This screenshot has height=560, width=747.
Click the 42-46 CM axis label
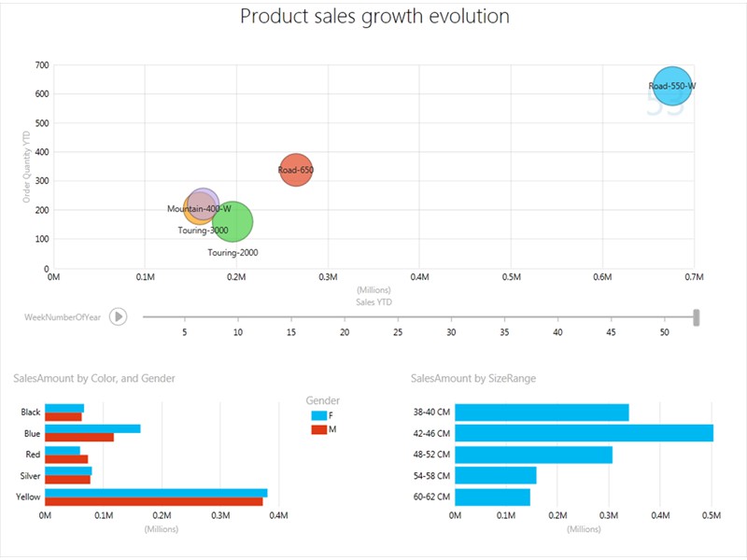(x=431, y=433)
